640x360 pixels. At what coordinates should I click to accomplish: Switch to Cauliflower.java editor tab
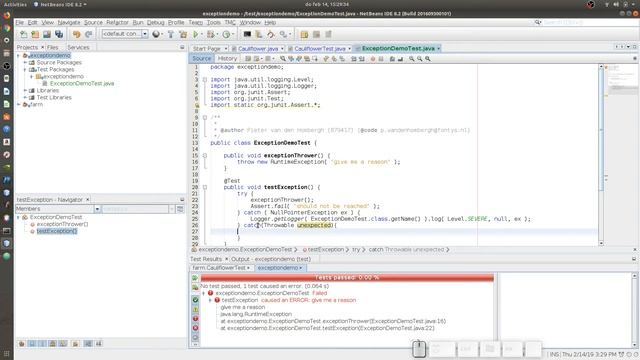click(258, 49)
